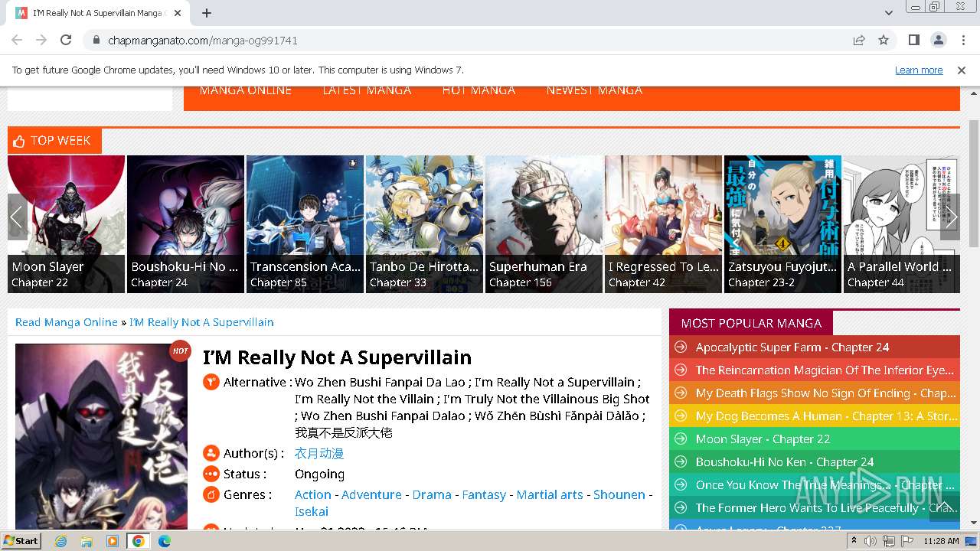Open Boushoku-Hi No Ken - Chapter 24 in list

785,462
